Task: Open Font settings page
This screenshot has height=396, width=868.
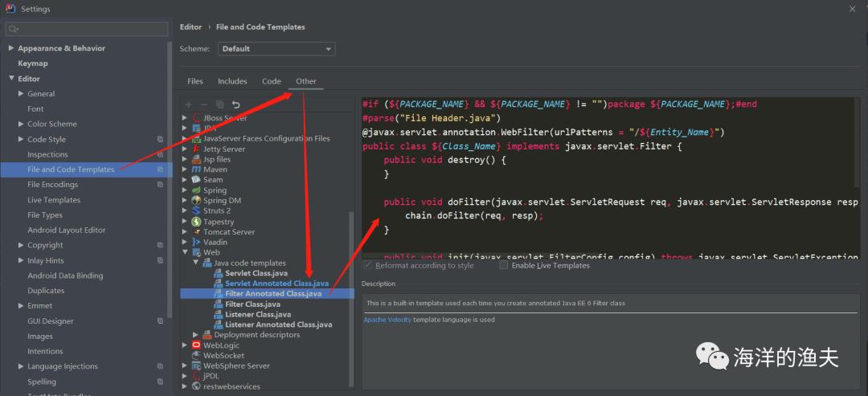Action: [35, 109]
